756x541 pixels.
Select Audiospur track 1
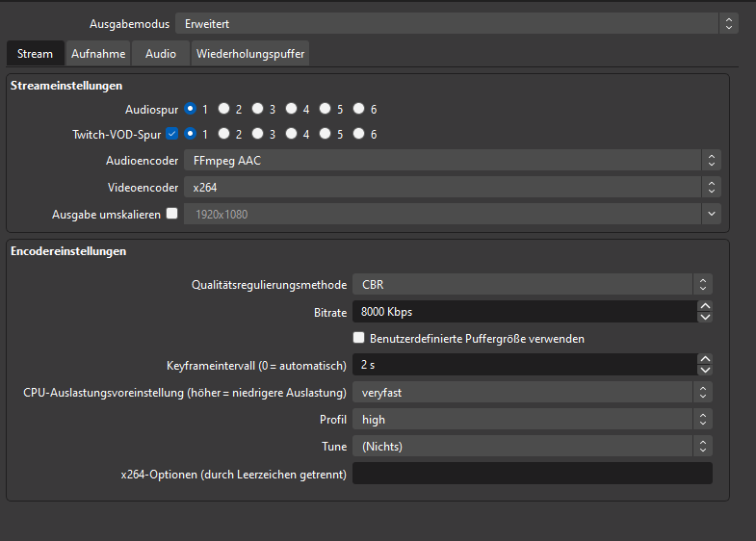tap(191, 109)
